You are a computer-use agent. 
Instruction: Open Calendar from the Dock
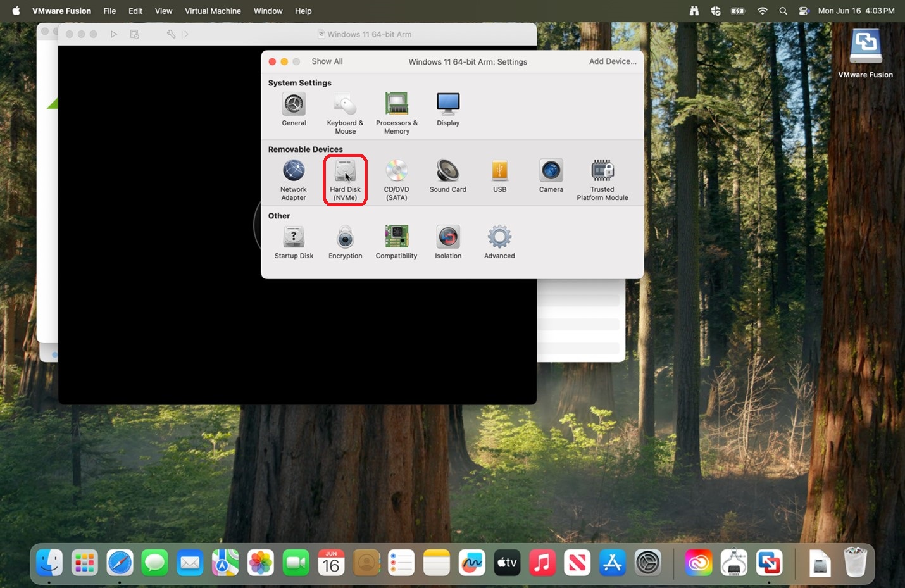point(331,562)
